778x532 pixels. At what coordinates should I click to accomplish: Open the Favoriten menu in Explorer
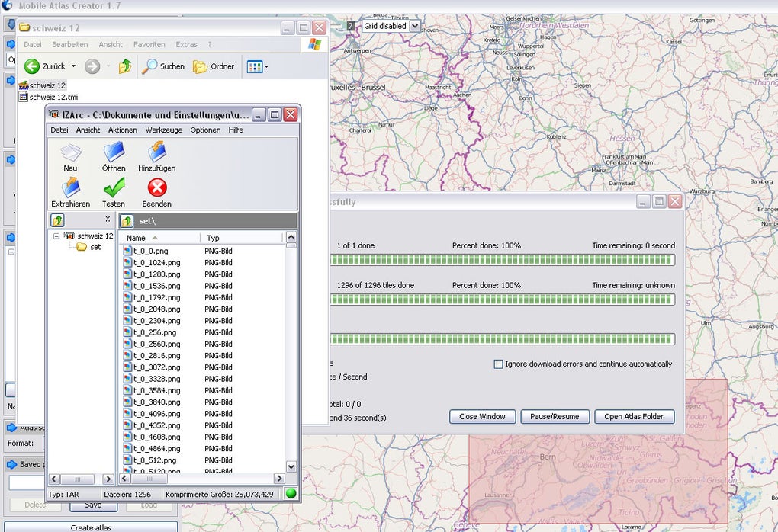(149, 45)
